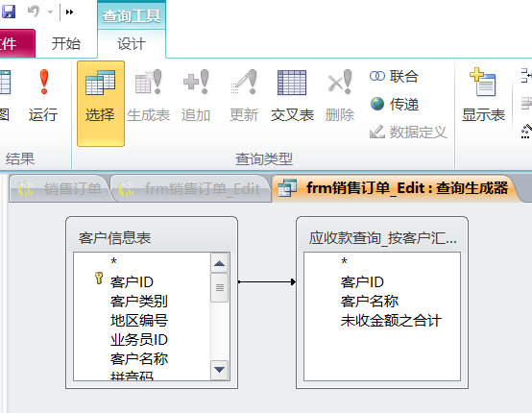This screenshot has width=532, height=413.
Task: Switch to the 开始 ribbon tab
Action: [66, 44]
